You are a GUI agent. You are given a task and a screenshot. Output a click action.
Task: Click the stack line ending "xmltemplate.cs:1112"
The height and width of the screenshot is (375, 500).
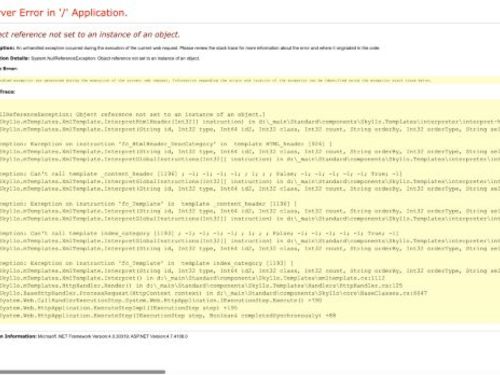(x=193, y=278)
